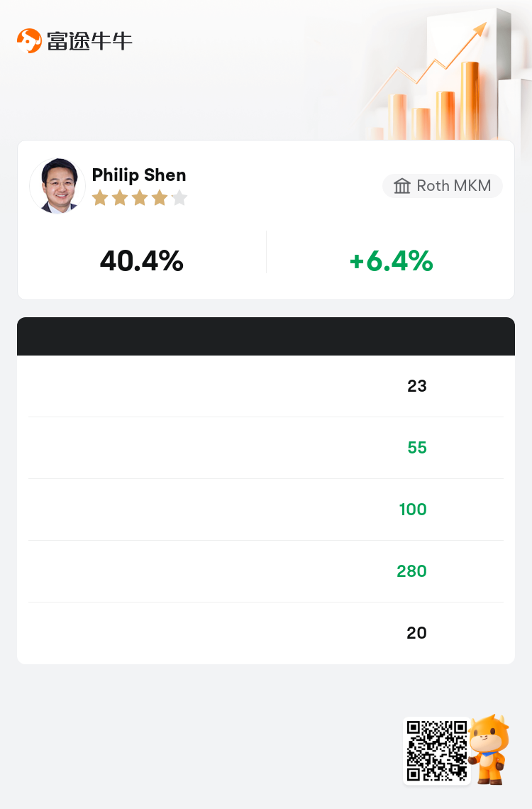
Task: Select the table row showing green 55
Action: pos(266,448)
